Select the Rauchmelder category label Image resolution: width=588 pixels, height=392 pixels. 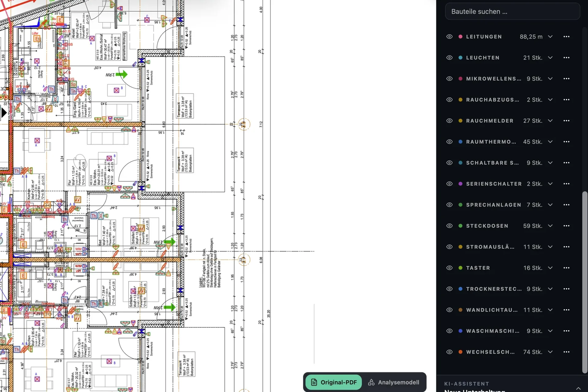tap(490, 121)
